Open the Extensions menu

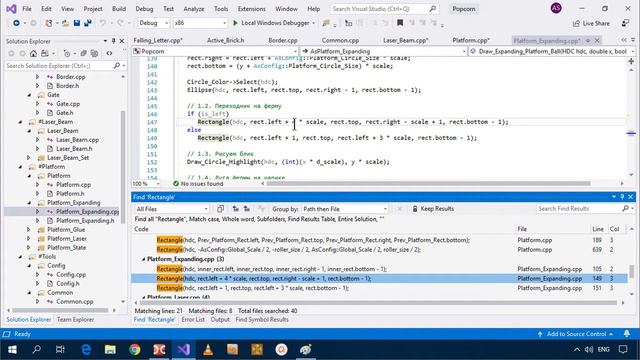pyautogui.click(x=251, y=9)
